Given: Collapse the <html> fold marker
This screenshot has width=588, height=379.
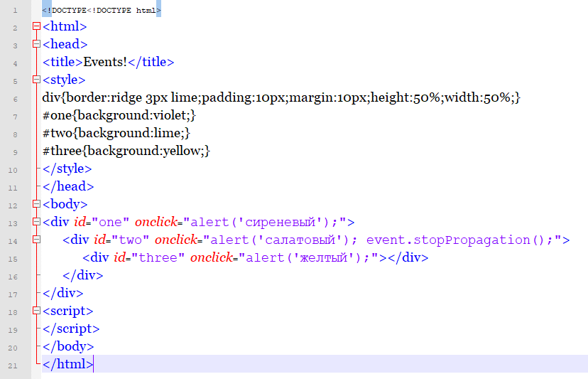Looking at the screenshot, I should click(x=36, y=27).
